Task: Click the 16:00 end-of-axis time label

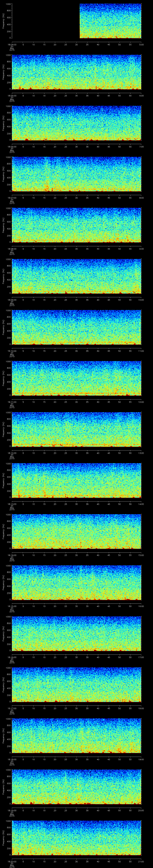Action: click(x=141, y=606)
